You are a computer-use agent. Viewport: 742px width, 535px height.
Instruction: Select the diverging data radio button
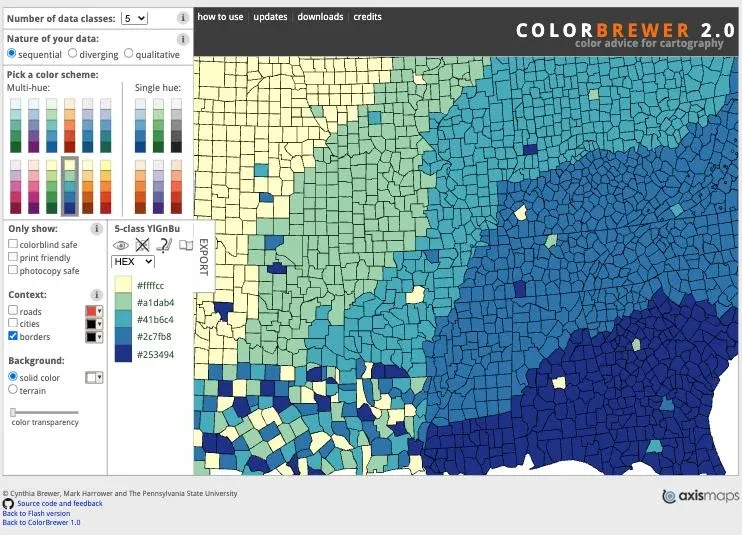click(x=72, y=53)
